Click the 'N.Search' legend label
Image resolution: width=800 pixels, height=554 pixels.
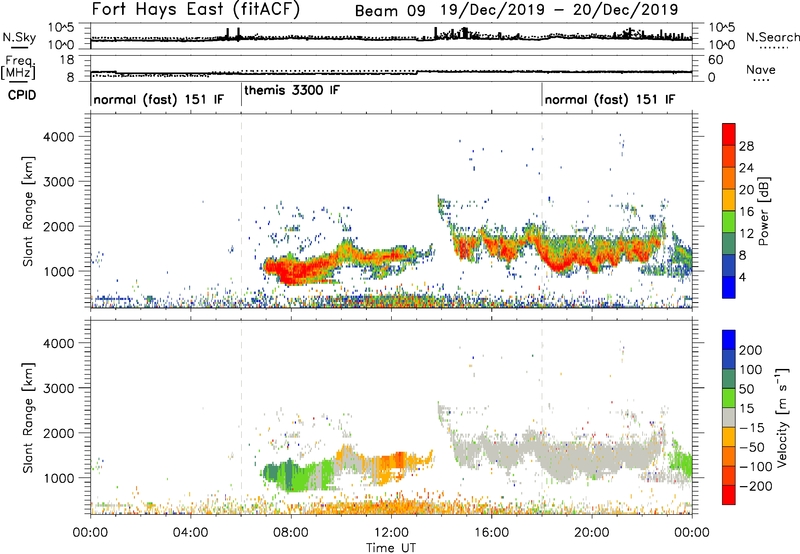[x=772, y=37]
